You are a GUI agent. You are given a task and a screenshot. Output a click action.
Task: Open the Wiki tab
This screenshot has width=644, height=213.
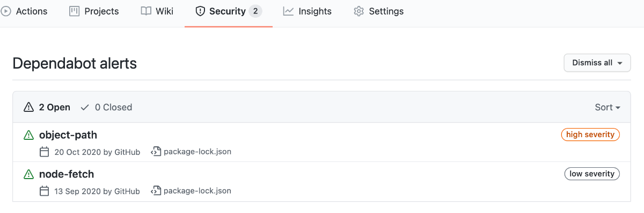coord(157,11)
